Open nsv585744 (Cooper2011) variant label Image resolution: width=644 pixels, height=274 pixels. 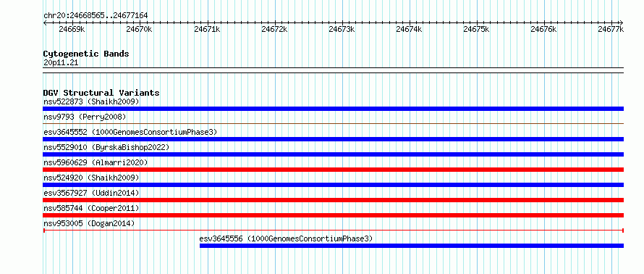(x=91, y=208)
